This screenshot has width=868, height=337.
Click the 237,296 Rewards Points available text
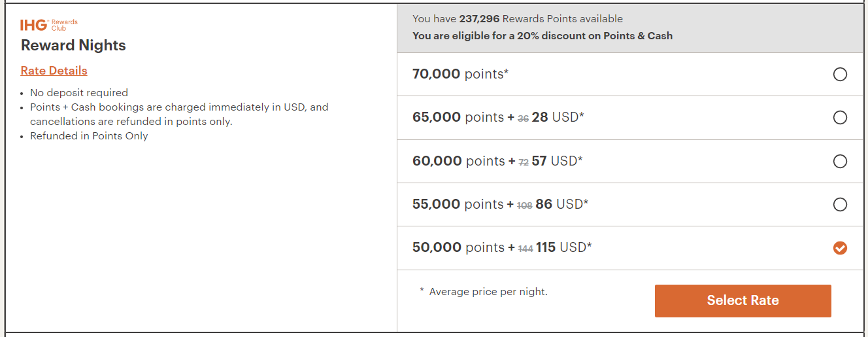tap(518, 19)
